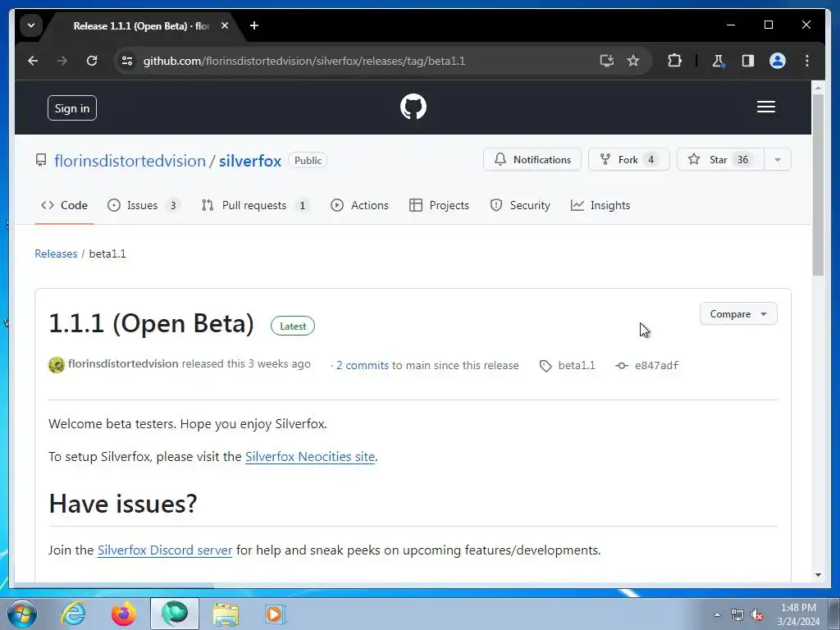Open the GitHub hamburger navigation menu
Screen dimensions: 840x630
point(765,107)
